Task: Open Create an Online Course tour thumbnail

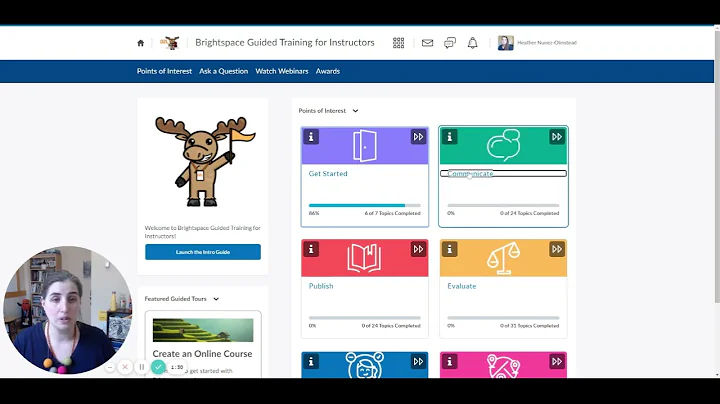Action: point(203,330)
